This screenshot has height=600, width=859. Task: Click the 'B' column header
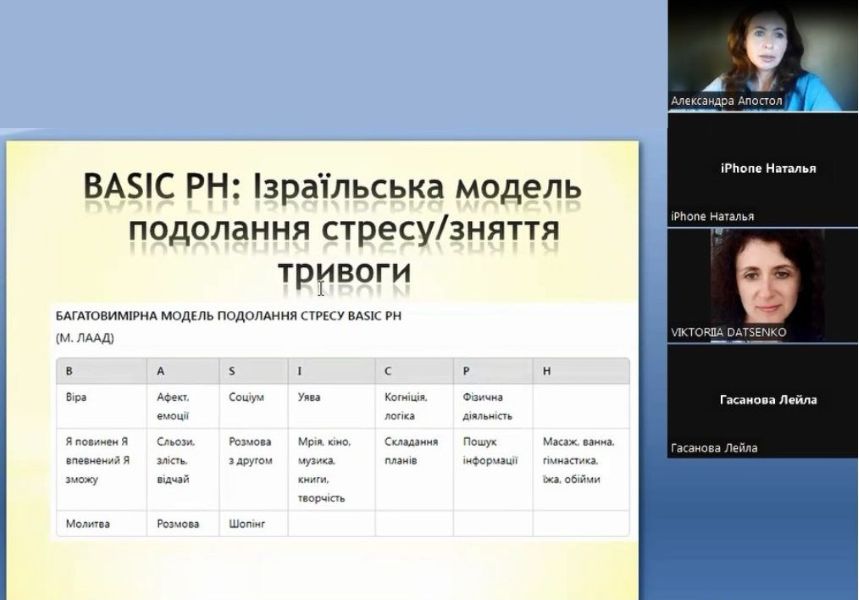(101, 371)
